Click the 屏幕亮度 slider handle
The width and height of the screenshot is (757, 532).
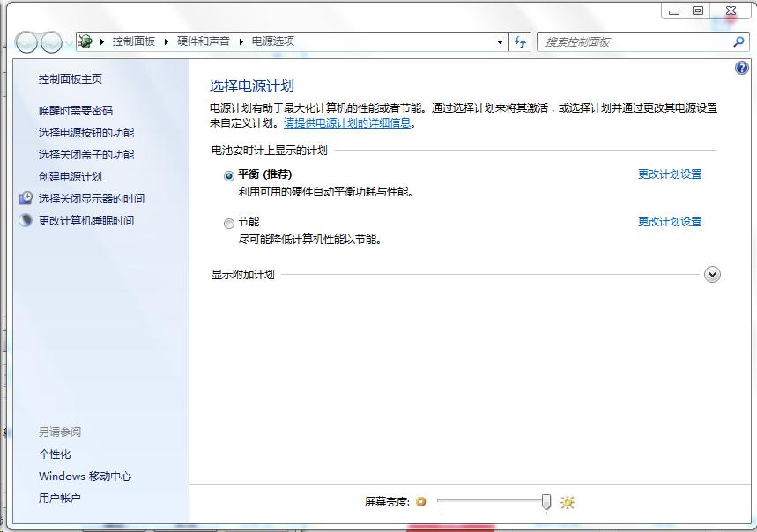click(x=545, y=501)
